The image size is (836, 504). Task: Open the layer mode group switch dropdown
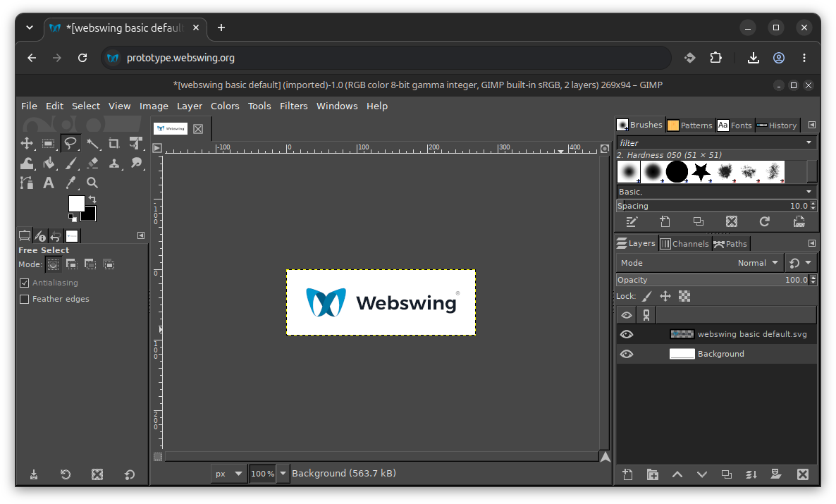click(x=800, y=263)
